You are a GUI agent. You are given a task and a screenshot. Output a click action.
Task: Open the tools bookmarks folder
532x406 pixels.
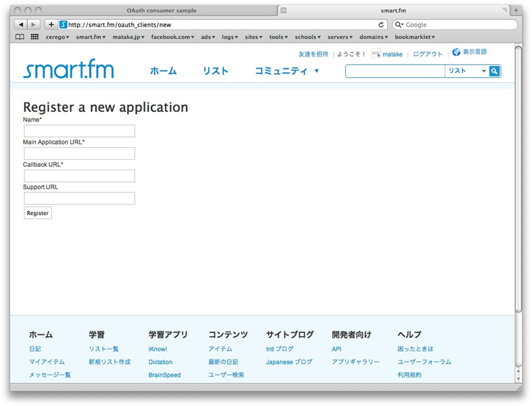click(x=278, y=37)
